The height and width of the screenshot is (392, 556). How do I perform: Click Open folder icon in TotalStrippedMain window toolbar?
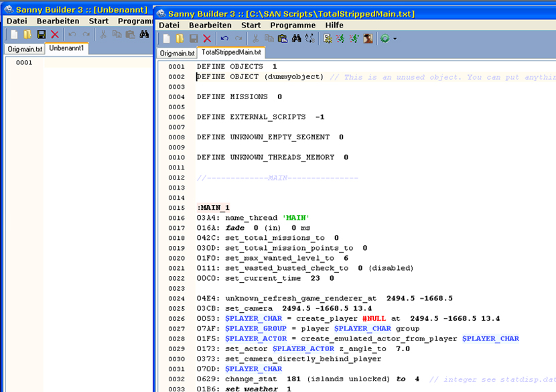[180, 39]
